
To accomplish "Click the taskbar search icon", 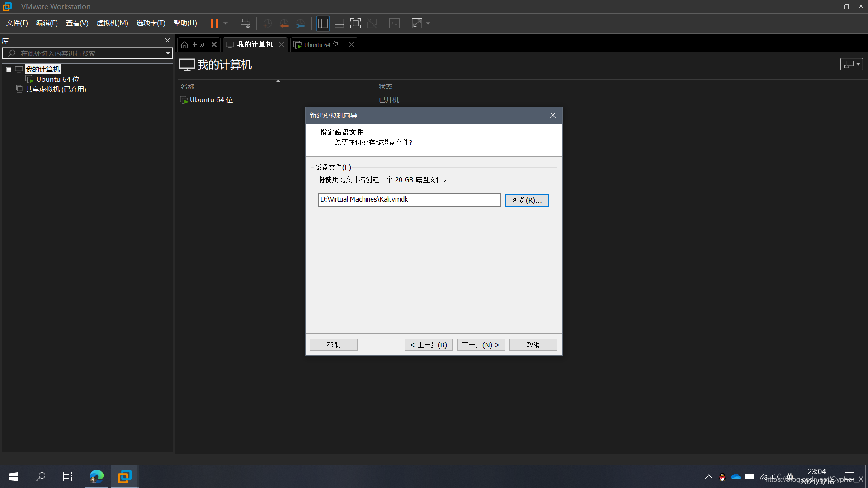I will pyautogui.click(x=41, y=477).
